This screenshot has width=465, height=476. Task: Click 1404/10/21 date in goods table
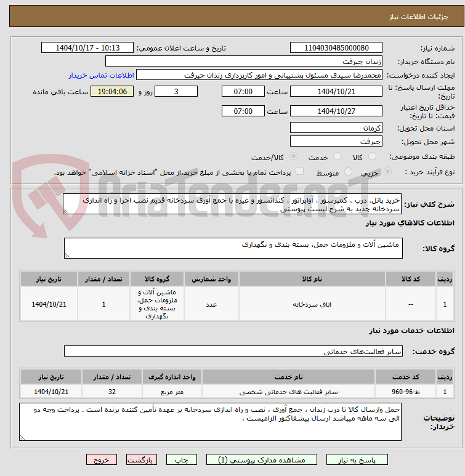click(x=49, y=304)
